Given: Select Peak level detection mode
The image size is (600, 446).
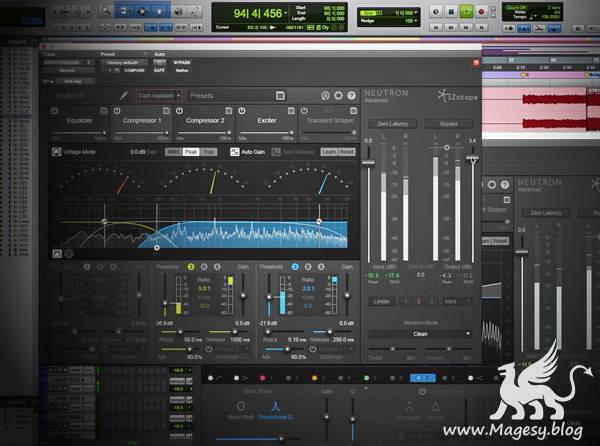Looking at the screenshot, I should [x=191, y=152].
